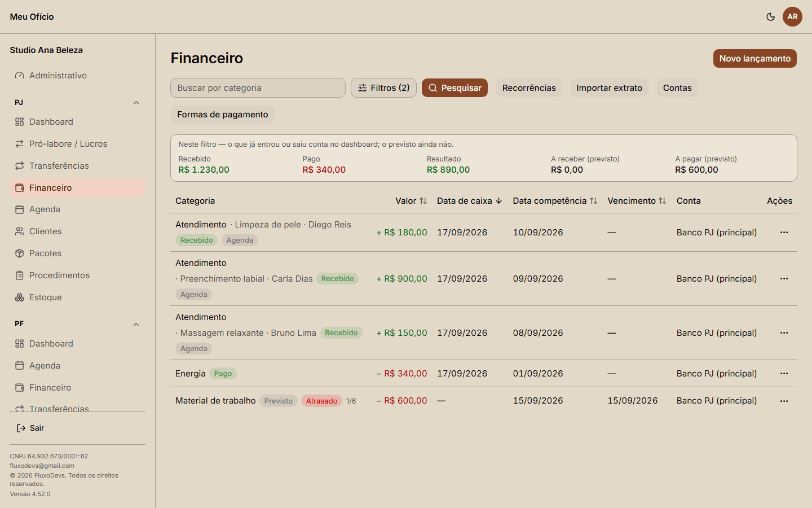Click the + R$ 900,00 value

coord(401,279)
